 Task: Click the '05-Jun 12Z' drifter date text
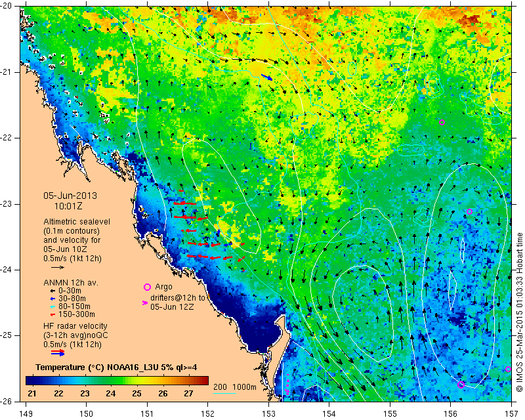[172, 306]
